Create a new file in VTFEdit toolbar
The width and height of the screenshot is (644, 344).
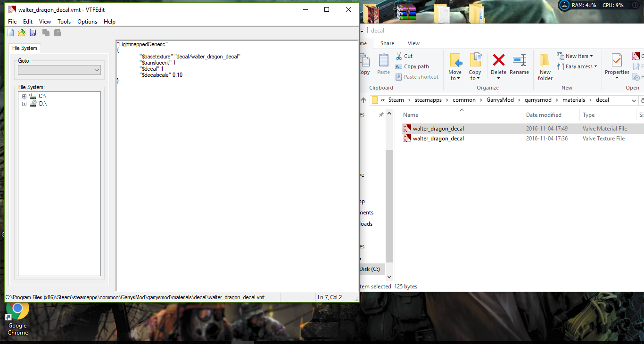pos(10,33)
